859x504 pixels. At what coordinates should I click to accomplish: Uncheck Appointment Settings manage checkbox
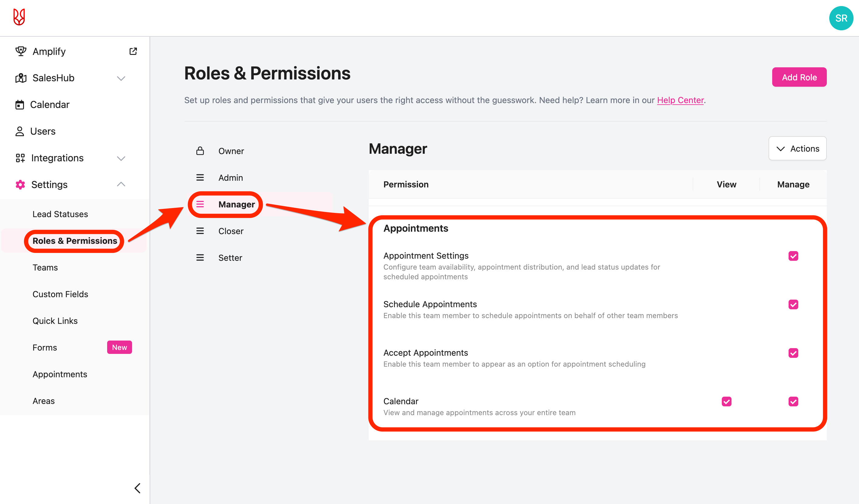pyautogui.click(x=793, y=256)
